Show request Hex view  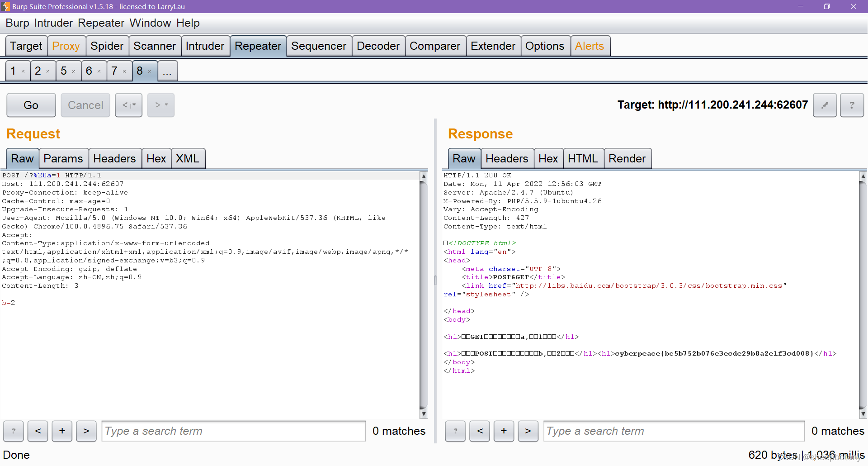tap(156, 159)
